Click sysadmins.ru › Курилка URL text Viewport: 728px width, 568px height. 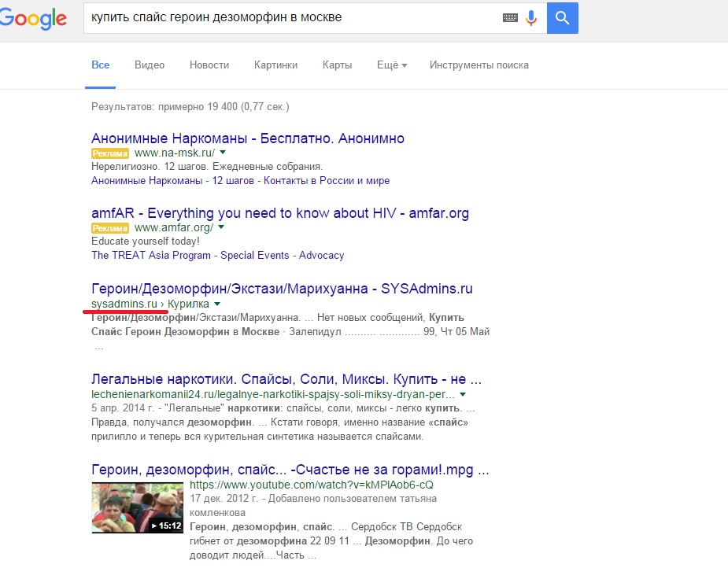tap(150, 304)
